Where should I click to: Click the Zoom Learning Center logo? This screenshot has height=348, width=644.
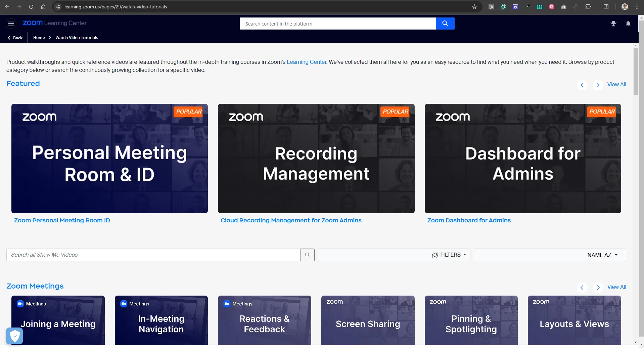pyautogui.click(x=55, y=23)
